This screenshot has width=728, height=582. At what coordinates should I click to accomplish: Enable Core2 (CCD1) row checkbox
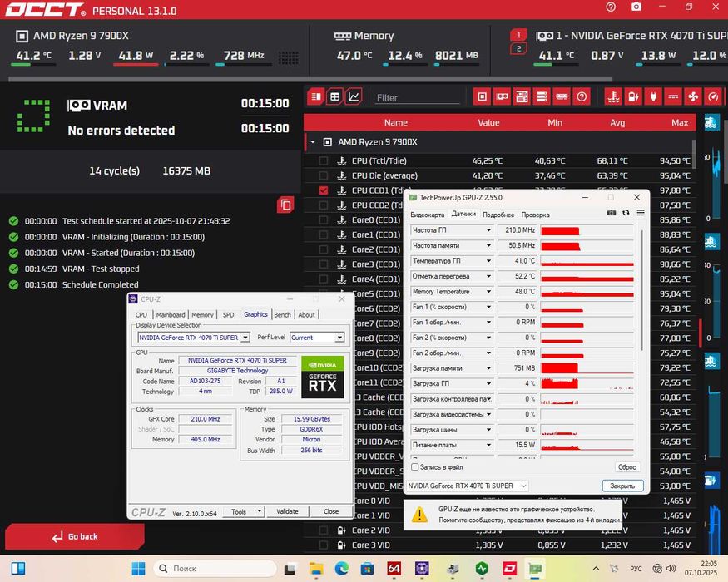click(x=323, y=249)
